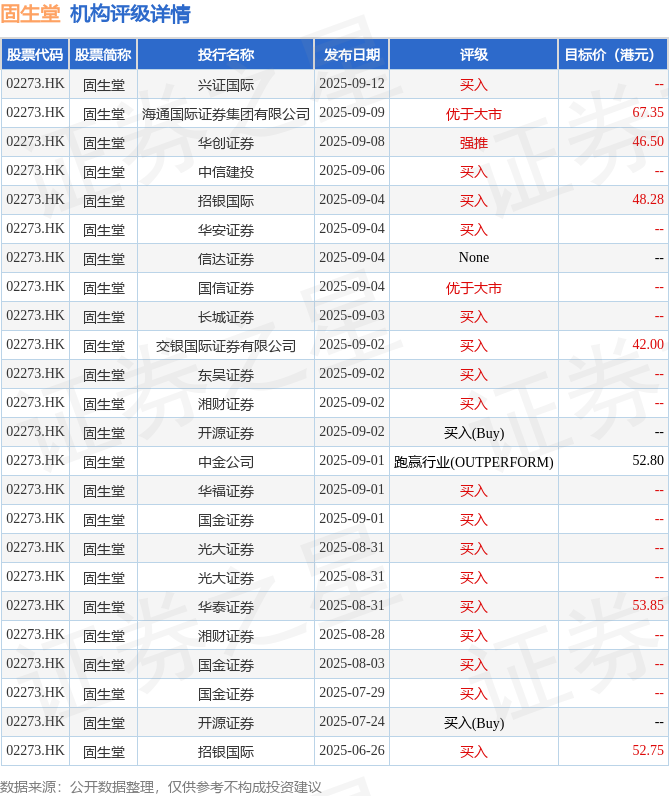Click 机构评级详情 title text
Image resolution: width=669 pixels, height=796 pixels.
[x=130, y=14]
